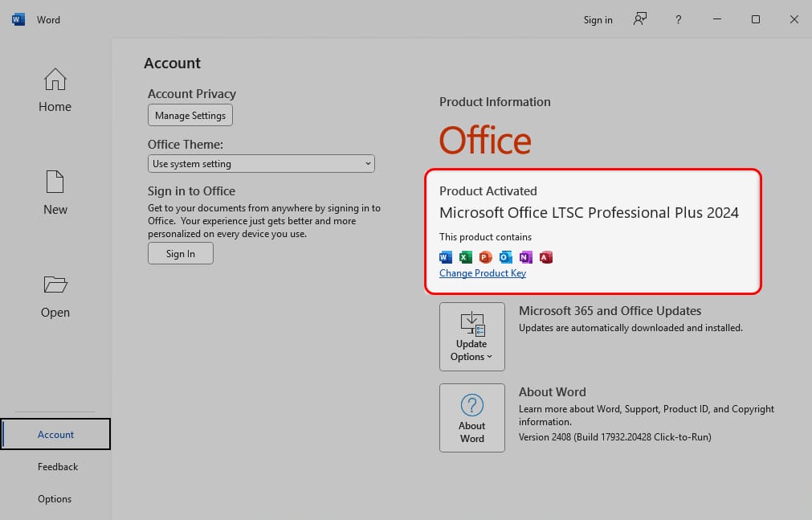This screenshot has width=812, height=520.
Task: Click the Word logo in title bar
Action: click(x=18, y=20)
